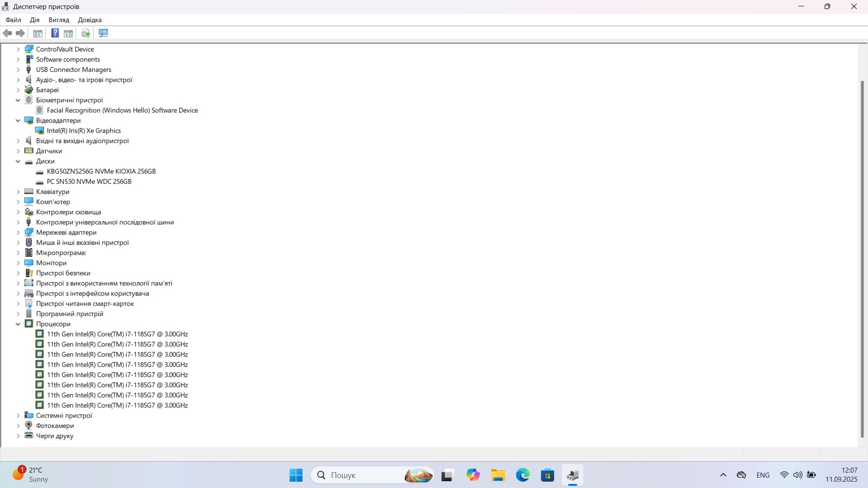Collapse the Біометричні пристрої category
Image resolution: width=868 pixels, height=488 pixels.
pos(18,100)
